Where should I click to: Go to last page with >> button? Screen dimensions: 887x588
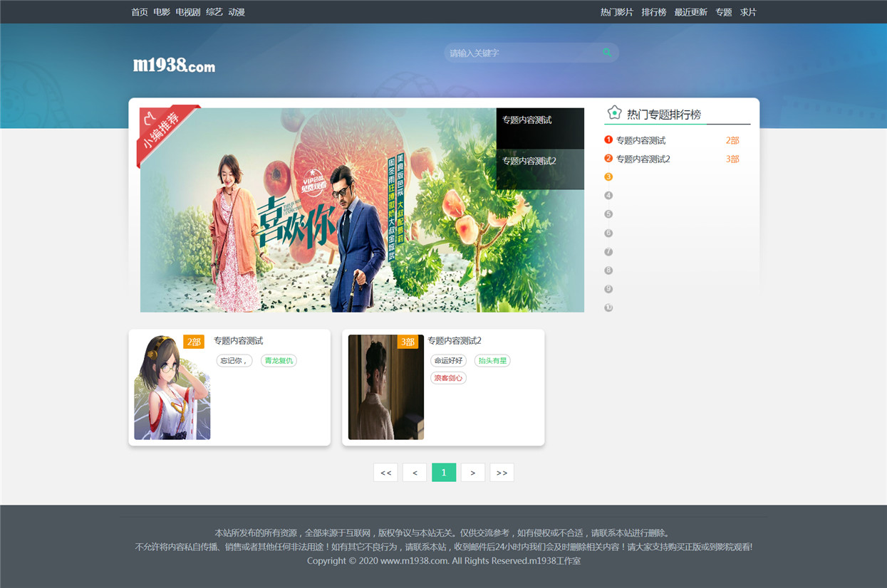click(502, 473)
